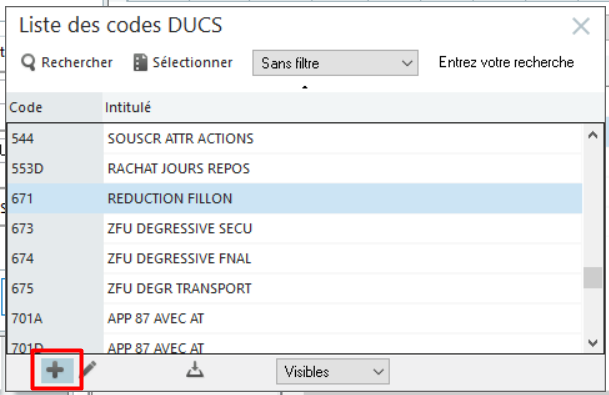Focus the Entrez votre recherche field
This screenshot has width=609, height=395.
click(x=506, y=62)
